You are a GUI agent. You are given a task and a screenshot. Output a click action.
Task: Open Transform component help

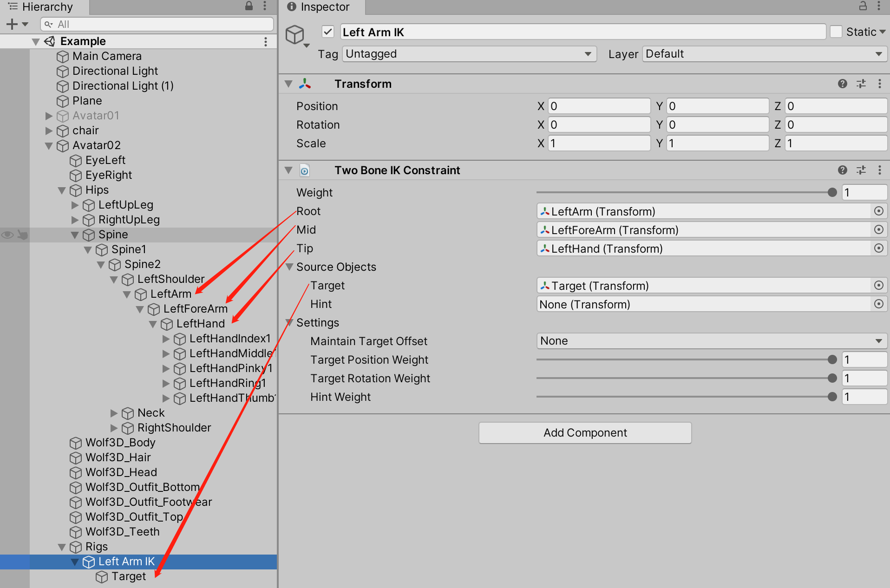(843, 84)
